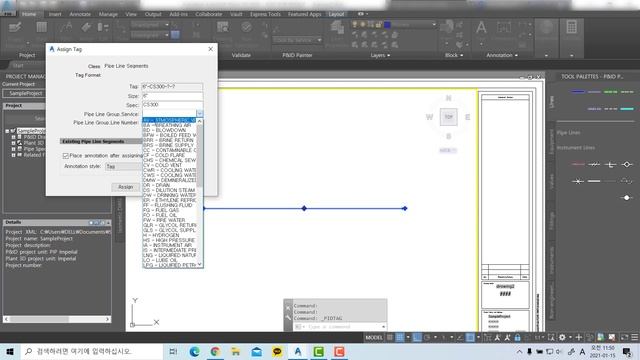This screenshot has height=360, width=640.
Task: Open the notification center icon
Action: 627,351
